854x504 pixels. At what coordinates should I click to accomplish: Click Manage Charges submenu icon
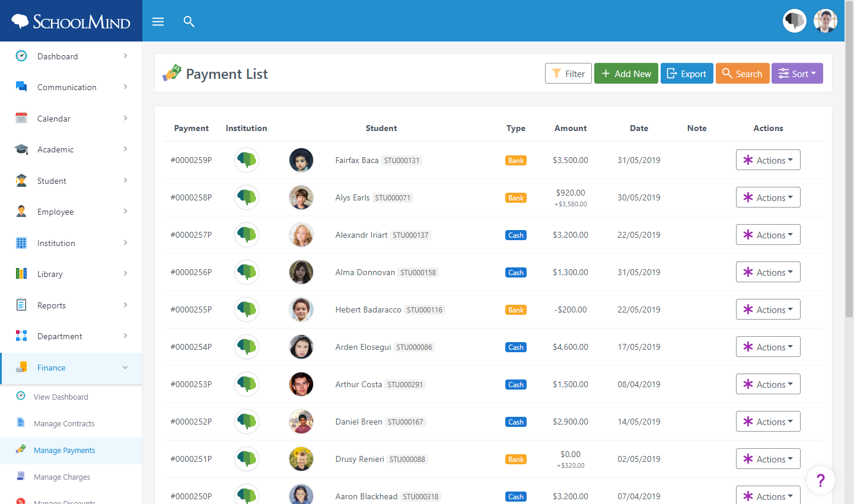pos(21,476)
